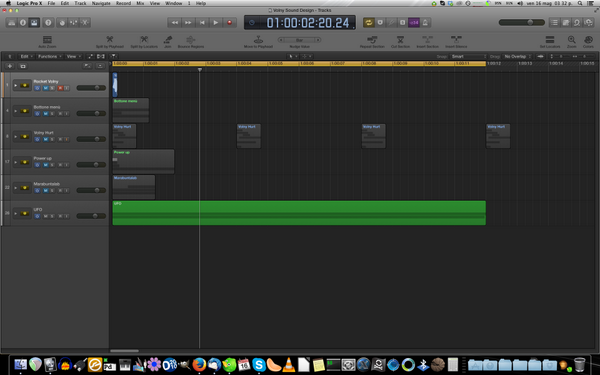Solo the Bottone menù track
Image resolution: width=600 pixels, height=375 pixels.
coord(52,114)
